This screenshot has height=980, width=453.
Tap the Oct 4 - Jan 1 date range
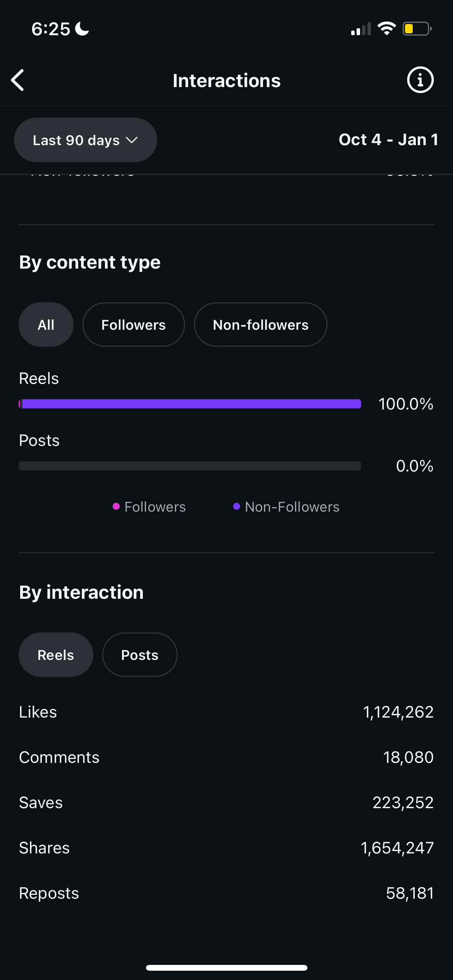[x=388, y=140]
